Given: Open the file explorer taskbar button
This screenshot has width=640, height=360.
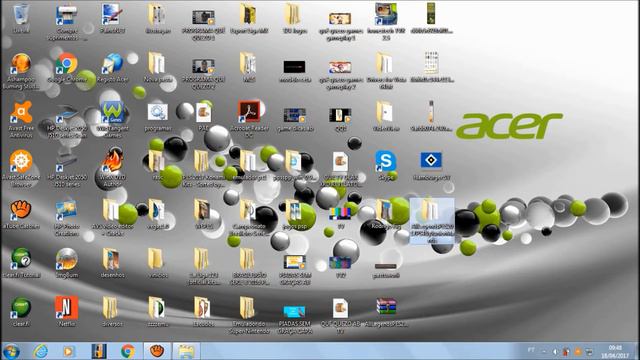Looking at the screenshot, I should point(186,351).
